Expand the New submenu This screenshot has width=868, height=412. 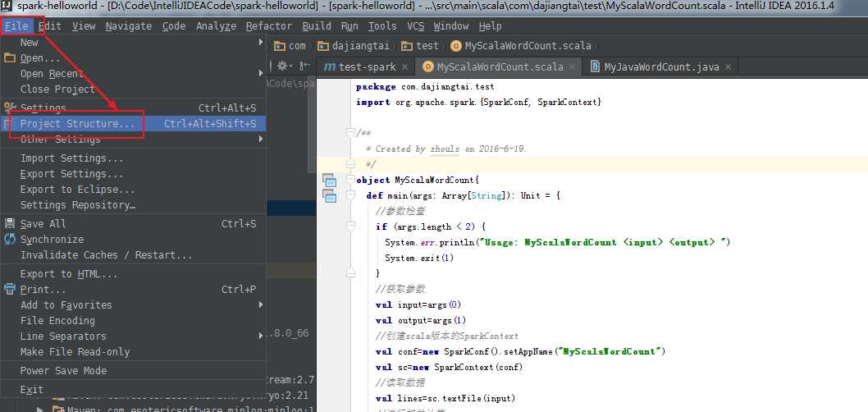pos(134,42)
